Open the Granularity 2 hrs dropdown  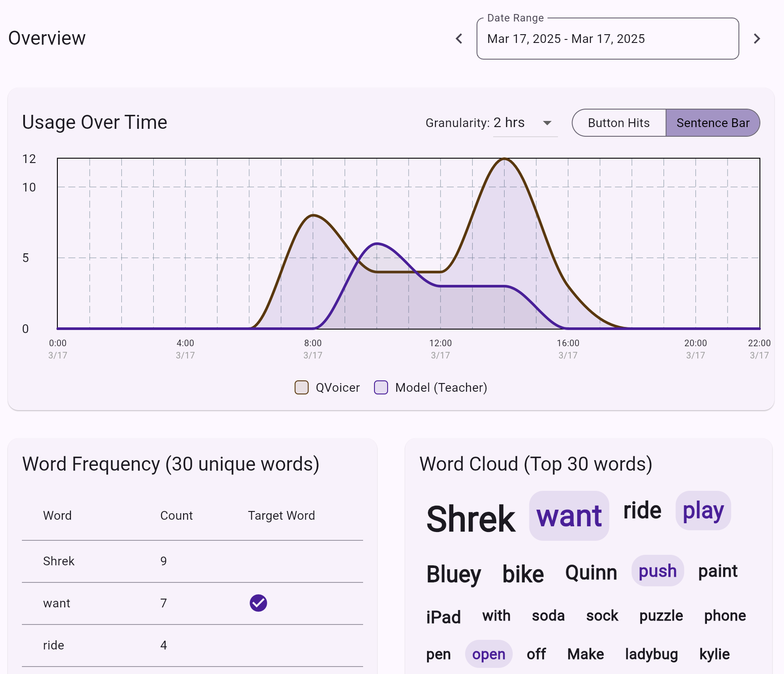tap(526, 123)
